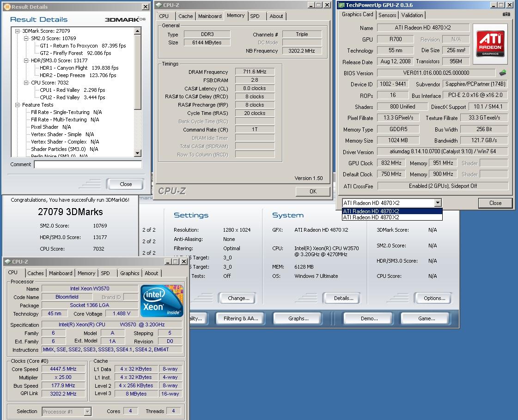Collapse the SM2.0 Score tree node
The width and height of the screenshot is (518, 420).
click(x=26, y=38)
